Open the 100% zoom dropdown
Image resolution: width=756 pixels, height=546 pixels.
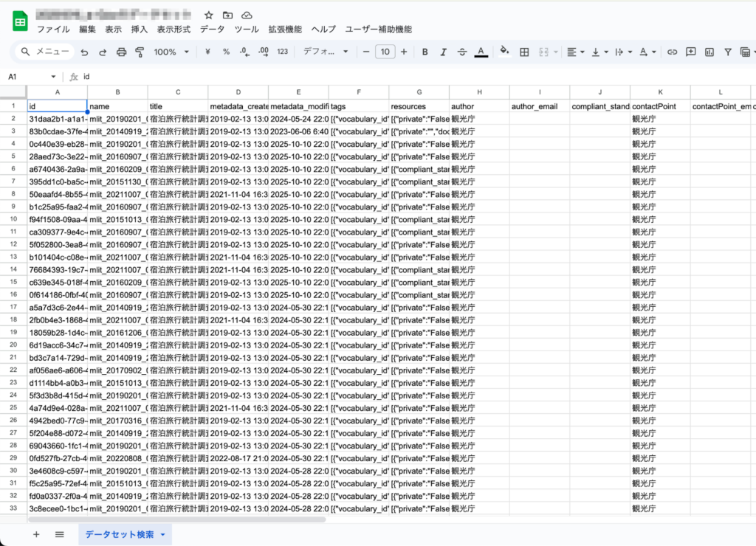point(171,52)
